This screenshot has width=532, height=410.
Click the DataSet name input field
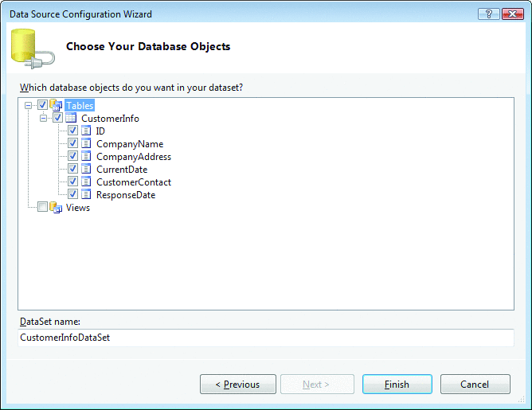(x=266, y=338)
